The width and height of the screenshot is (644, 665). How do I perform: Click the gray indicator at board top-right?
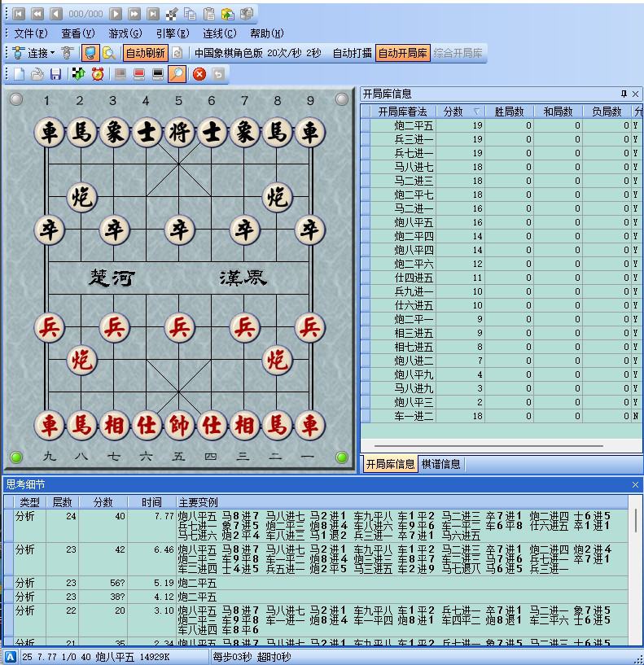pyautogui.click(x=341, y=99)
